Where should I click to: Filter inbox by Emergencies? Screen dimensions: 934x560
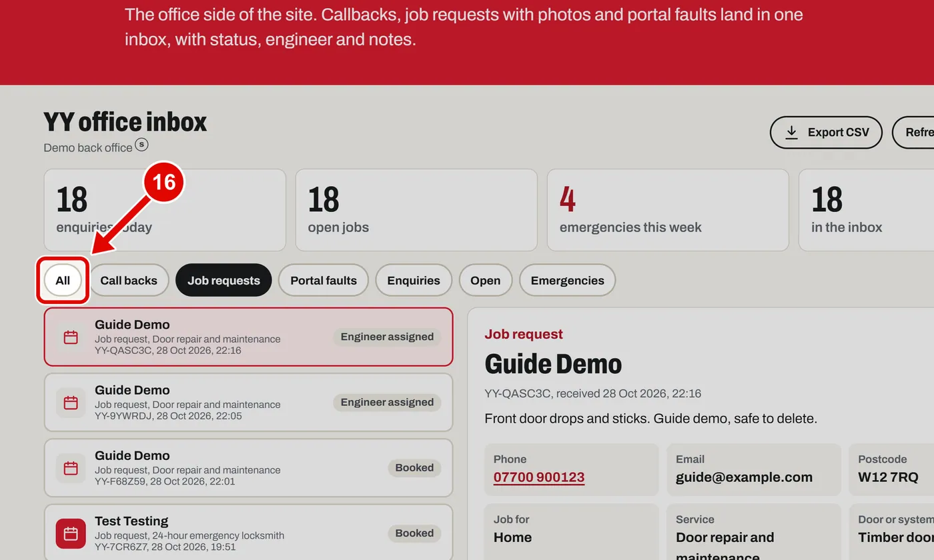click(568, 281)
